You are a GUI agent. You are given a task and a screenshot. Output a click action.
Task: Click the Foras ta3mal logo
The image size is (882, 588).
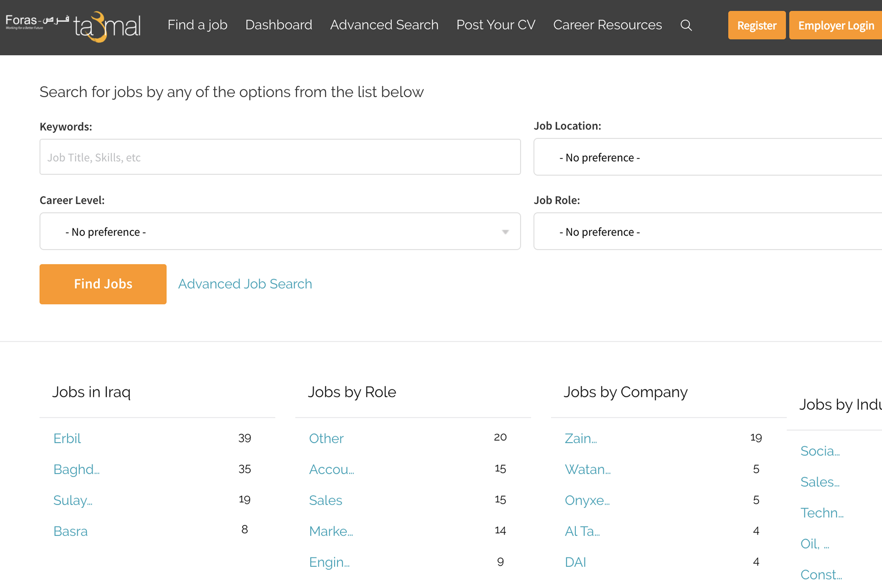73,26
